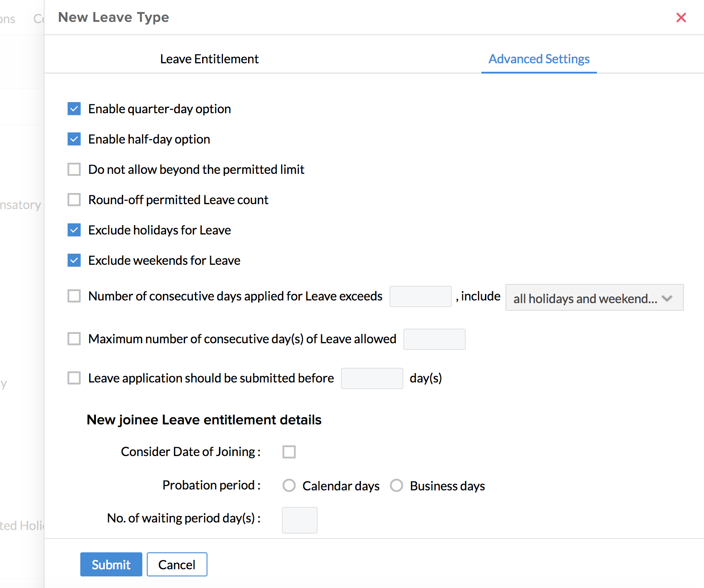Choose Business days radio button

click(397, 485)
